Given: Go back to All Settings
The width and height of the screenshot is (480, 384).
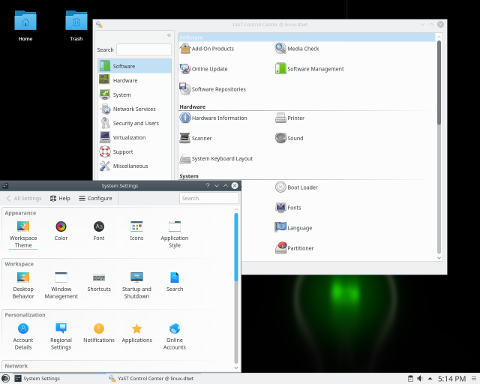Looking at the screenshot, I should (x=24, y=198).
